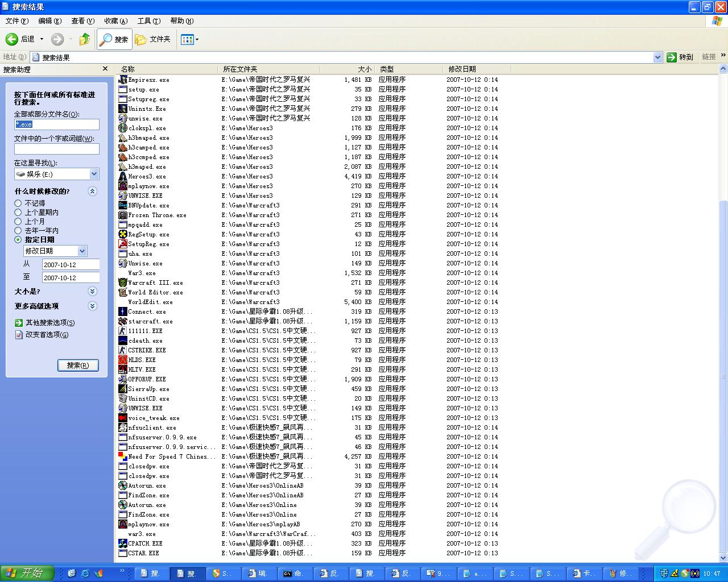The image size is (728, 582).
Task: Click the green up-folder toolbar icon
Action: tap(85, 39)
